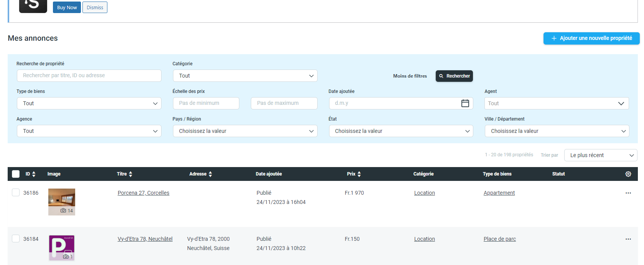Open the Porcena 27, Corcelles listing link
This screenshot has height=265, width=644.
click(x=143, y=193)
